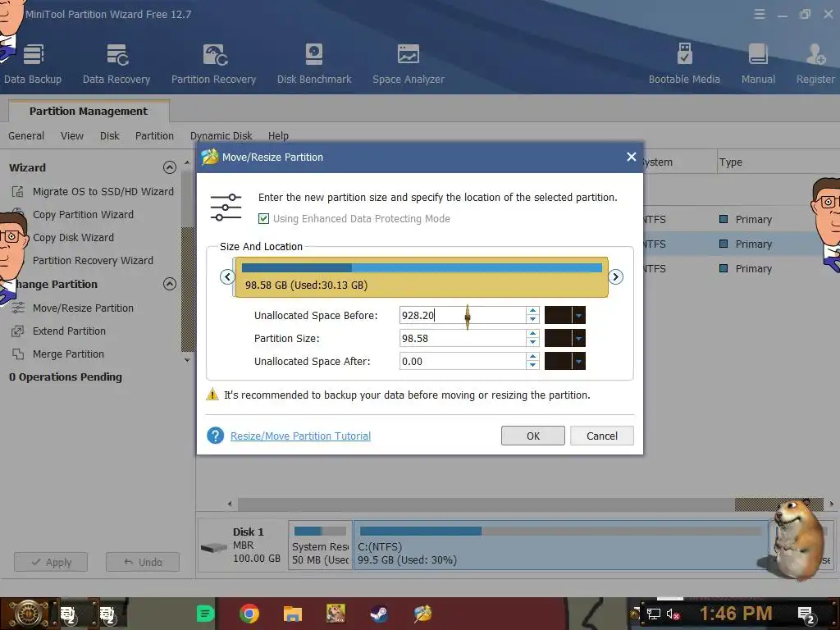This screenshot has width=840, height=630.
Task: Click the volume muted tray icon
Action: click(x=673, y=614)
